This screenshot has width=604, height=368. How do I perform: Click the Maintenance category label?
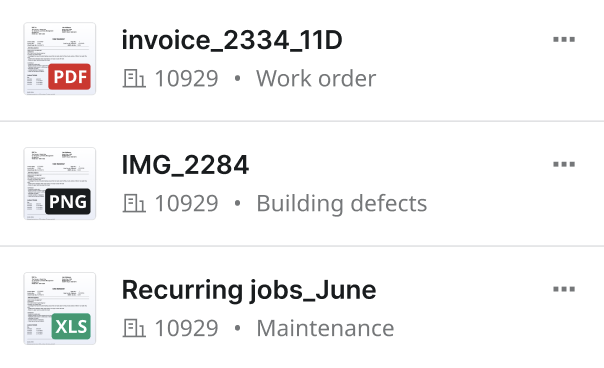click(x=325, y=328)
